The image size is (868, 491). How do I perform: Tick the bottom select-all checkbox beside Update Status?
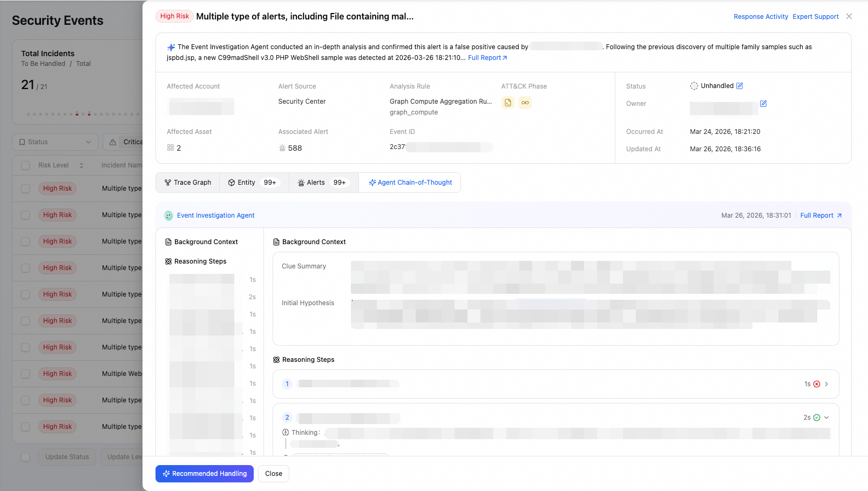tap(25, 457)
